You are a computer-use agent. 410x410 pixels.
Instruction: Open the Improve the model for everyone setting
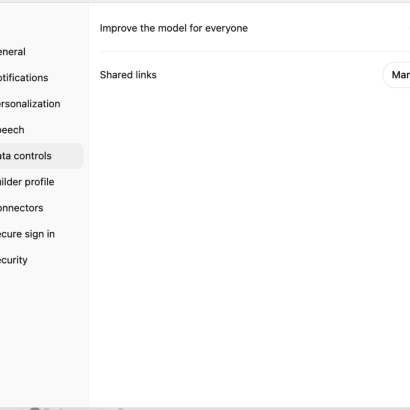[x=255, y=28]
